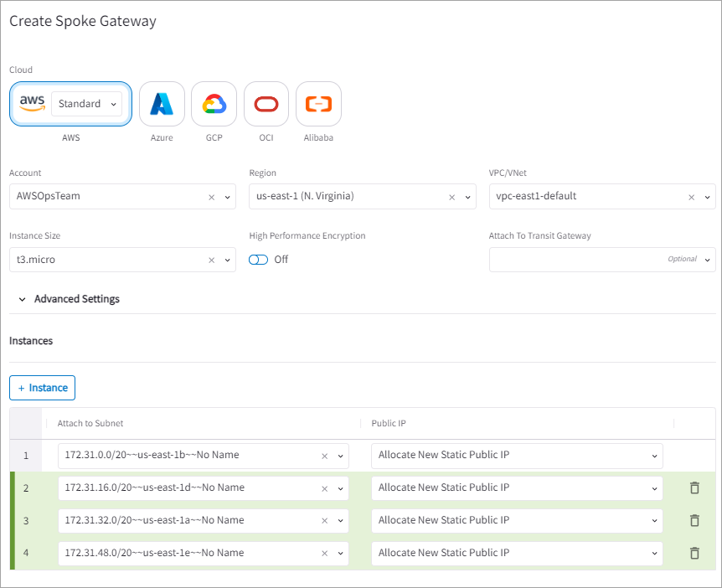Open the VPC/VNet vpc-east1-default dropdown
722x588 pixels.
pyautogui.click(x=706, y=197)
